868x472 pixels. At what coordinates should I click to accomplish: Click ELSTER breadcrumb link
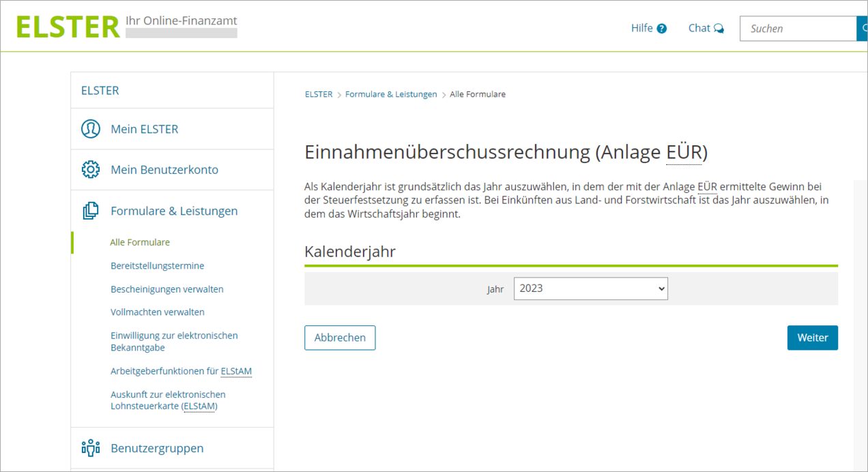[319, 94]
